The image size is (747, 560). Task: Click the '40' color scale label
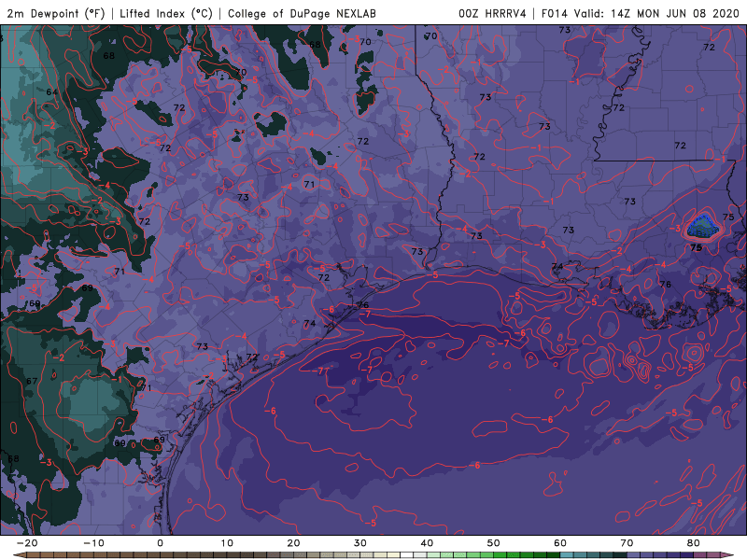click(427, 543)
